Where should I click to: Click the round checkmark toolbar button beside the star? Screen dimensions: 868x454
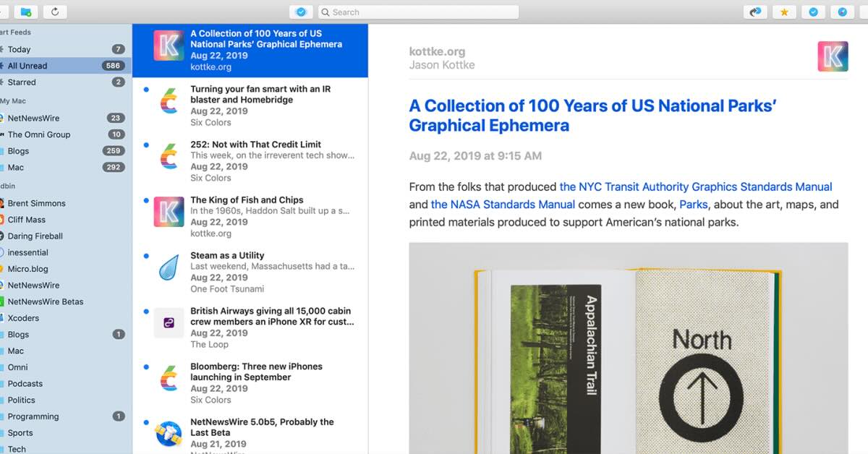tap(813, 12)
